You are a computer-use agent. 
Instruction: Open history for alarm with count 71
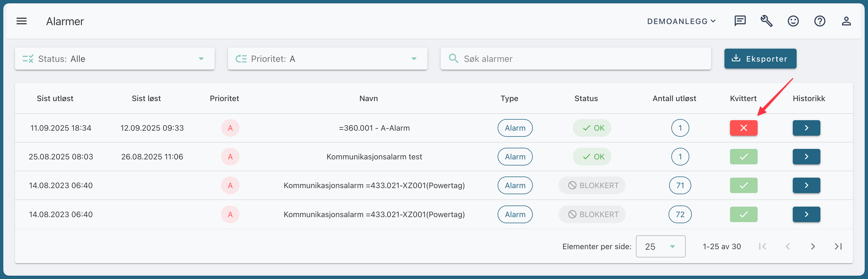point(806,185)
